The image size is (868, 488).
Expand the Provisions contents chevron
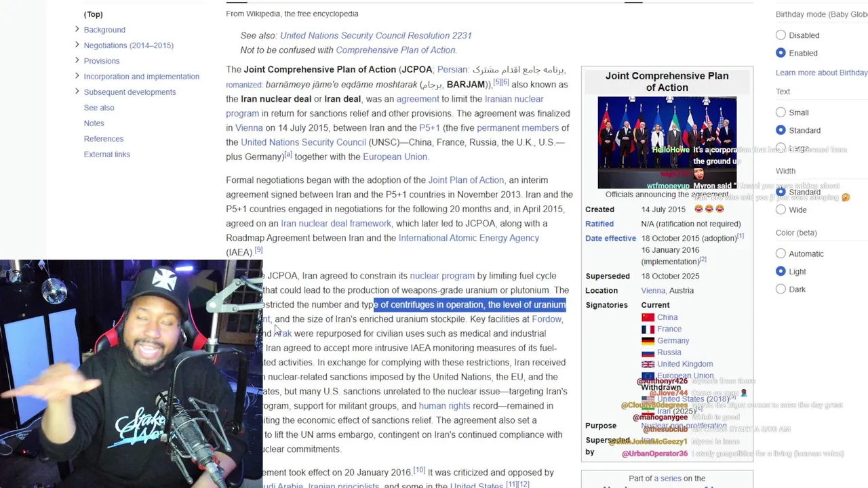coord(77,60)
